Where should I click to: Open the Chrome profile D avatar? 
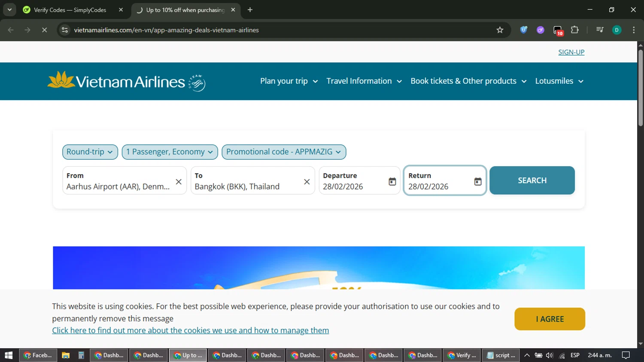[x=617, y=30]
